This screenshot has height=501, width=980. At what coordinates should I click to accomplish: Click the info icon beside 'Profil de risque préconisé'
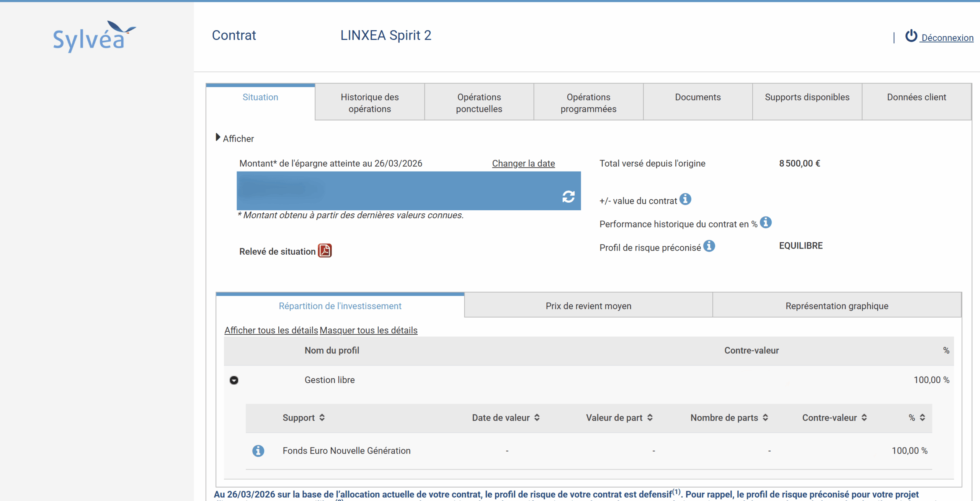[710, 246]
